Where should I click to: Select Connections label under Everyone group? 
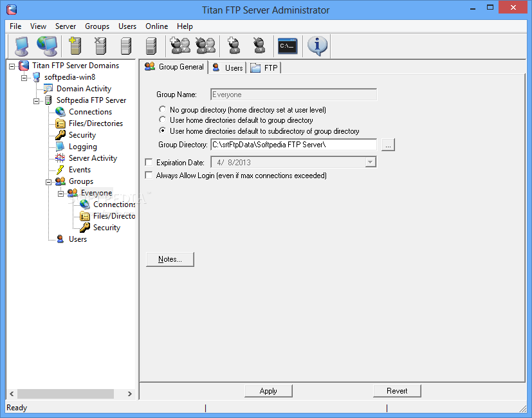pyautogui.click(x=115, y=204)
